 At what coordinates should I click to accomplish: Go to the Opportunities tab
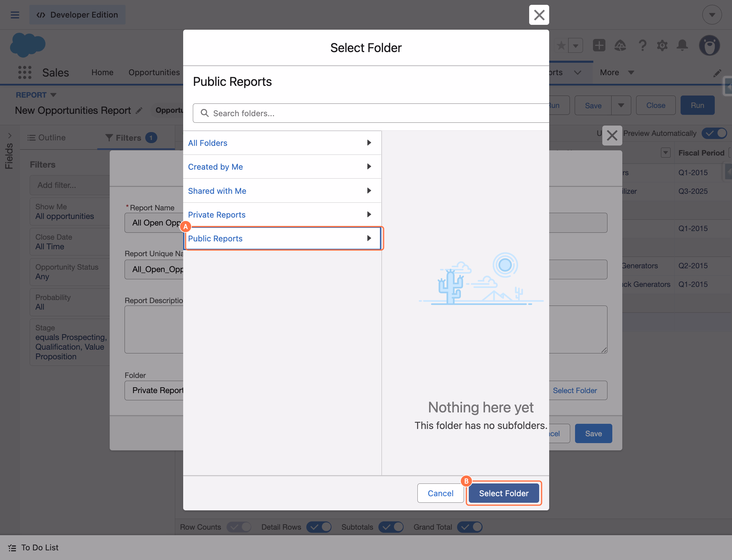point(154,72)
